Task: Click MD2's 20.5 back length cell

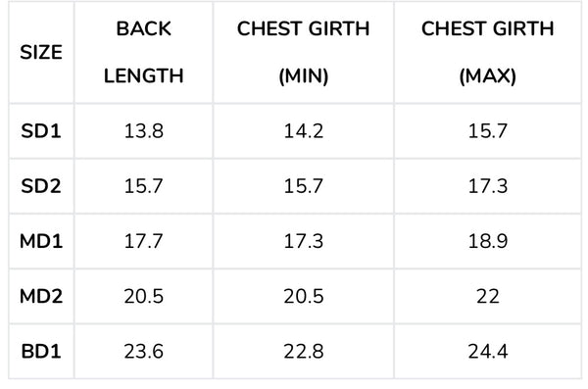Action: [144, 296]
